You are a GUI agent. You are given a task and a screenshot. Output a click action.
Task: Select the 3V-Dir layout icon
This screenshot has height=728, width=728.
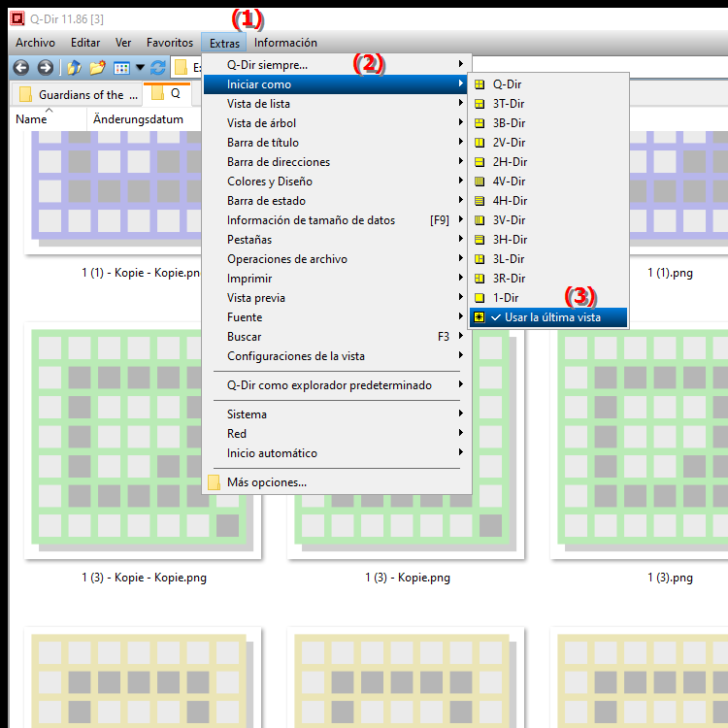pos(480,220)
